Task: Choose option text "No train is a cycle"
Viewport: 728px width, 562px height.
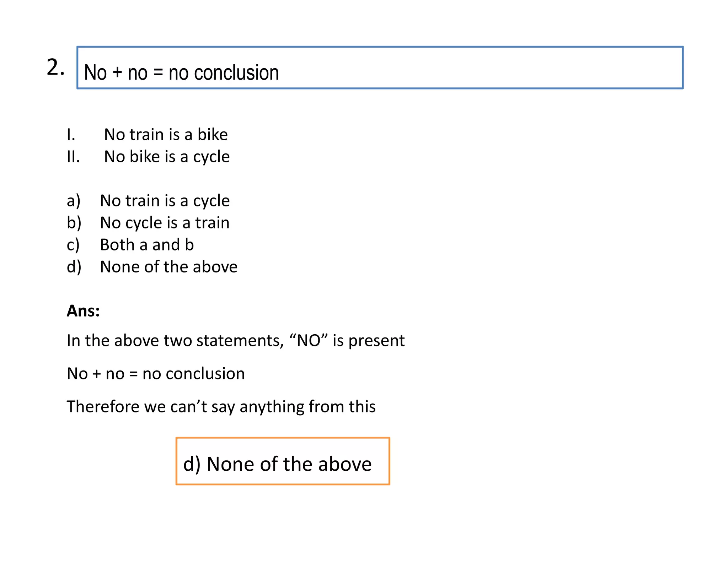Action: click(x=165, y=201)
